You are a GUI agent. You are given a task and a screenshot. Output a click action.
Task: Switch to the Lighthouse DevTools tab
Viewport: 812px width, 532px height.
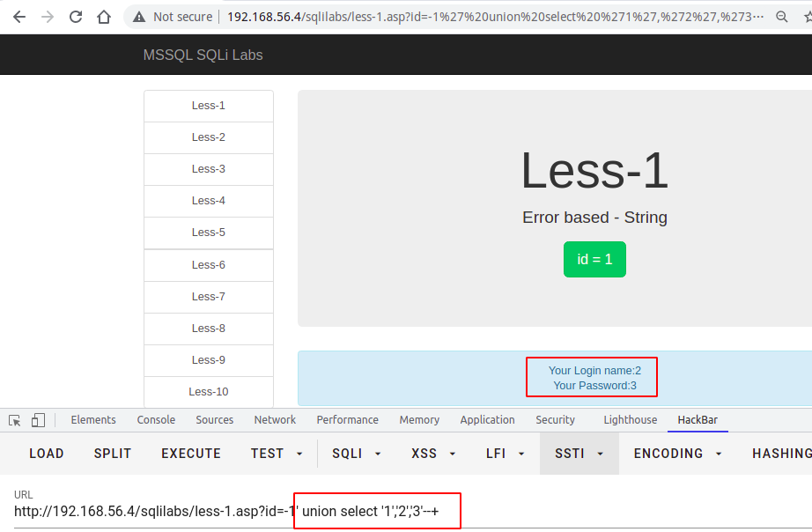click(631, 420)
